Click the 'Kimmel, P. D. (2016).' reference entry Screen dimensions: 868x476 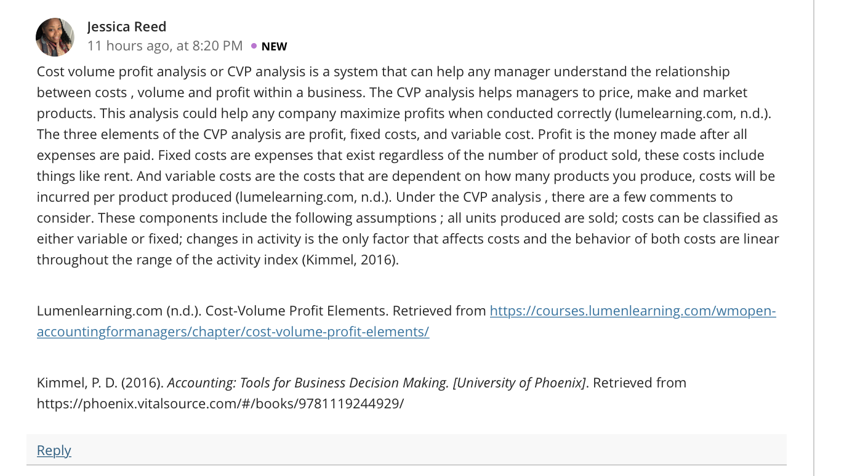(x=100, y=383)
